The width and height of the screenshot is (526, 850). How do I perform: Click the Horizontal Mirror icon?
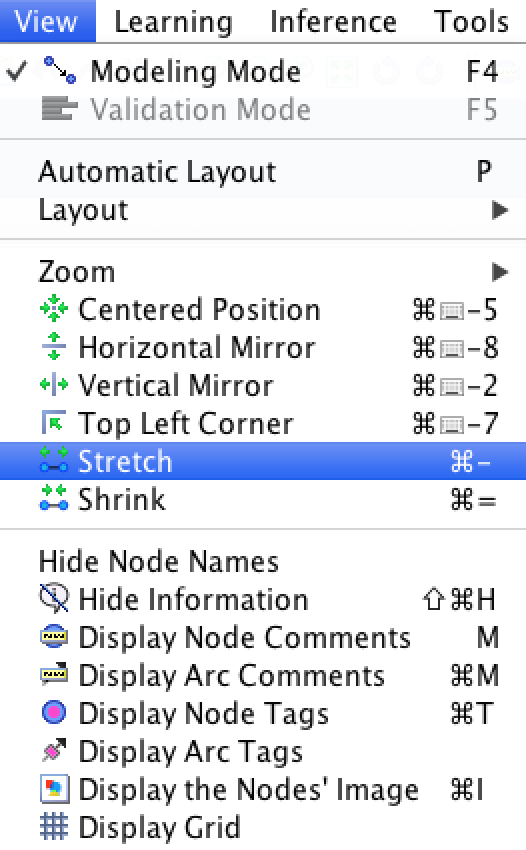point(54,347)
